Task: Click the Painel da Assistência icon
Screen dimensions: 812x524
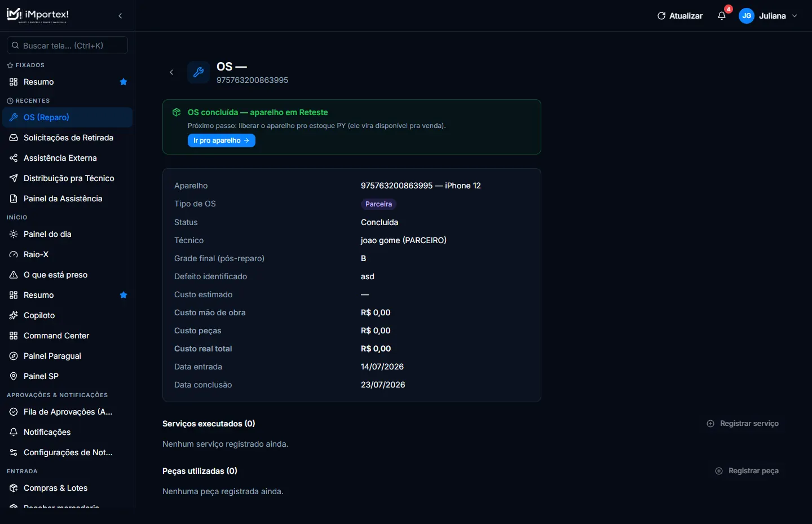Action: [x=14, y=199]
